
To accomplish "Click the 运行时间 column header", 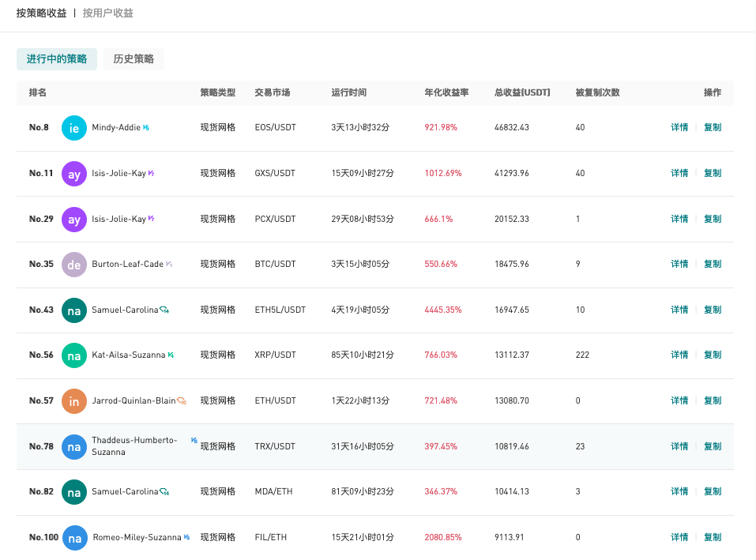I will (349, 92).
